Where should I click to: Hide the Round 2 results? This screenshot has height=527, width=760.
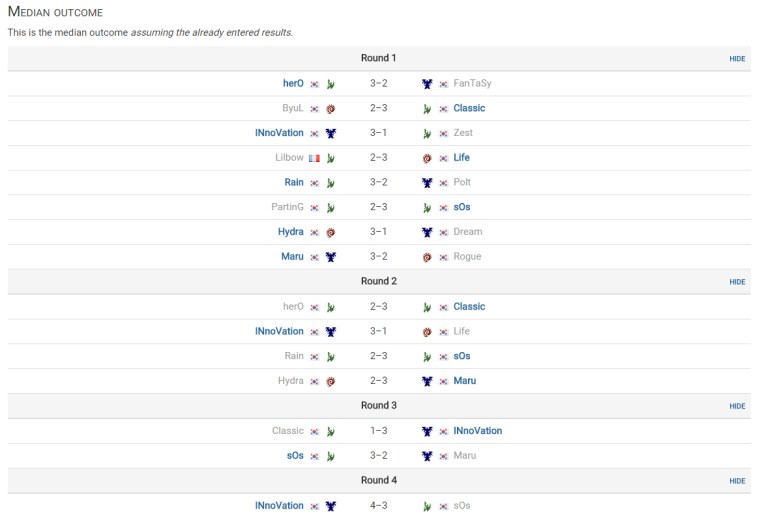737,282
